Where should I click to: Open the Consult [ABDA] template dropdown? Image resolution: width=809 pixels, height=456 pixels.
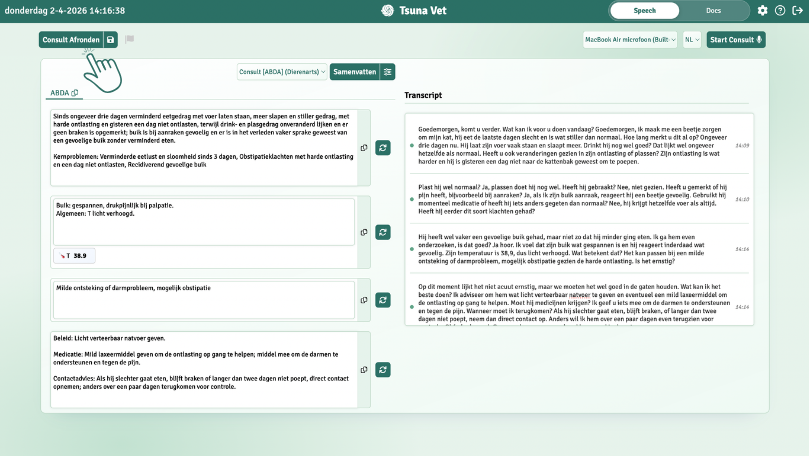[283, 72]
